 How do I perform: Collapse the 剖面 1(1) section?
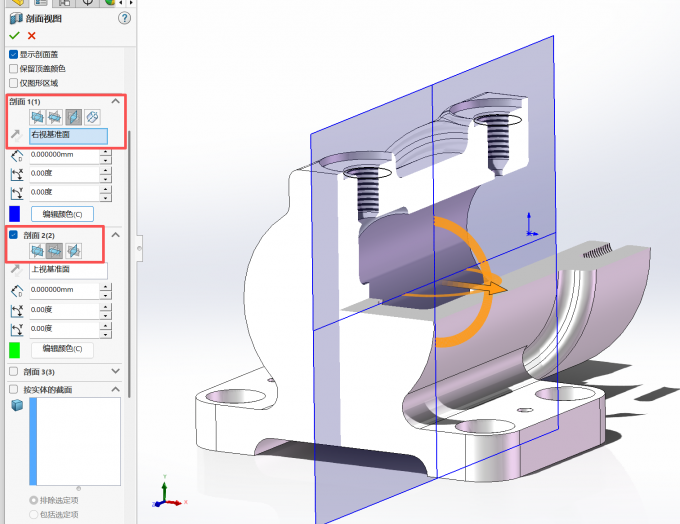[x=115, y=101]
